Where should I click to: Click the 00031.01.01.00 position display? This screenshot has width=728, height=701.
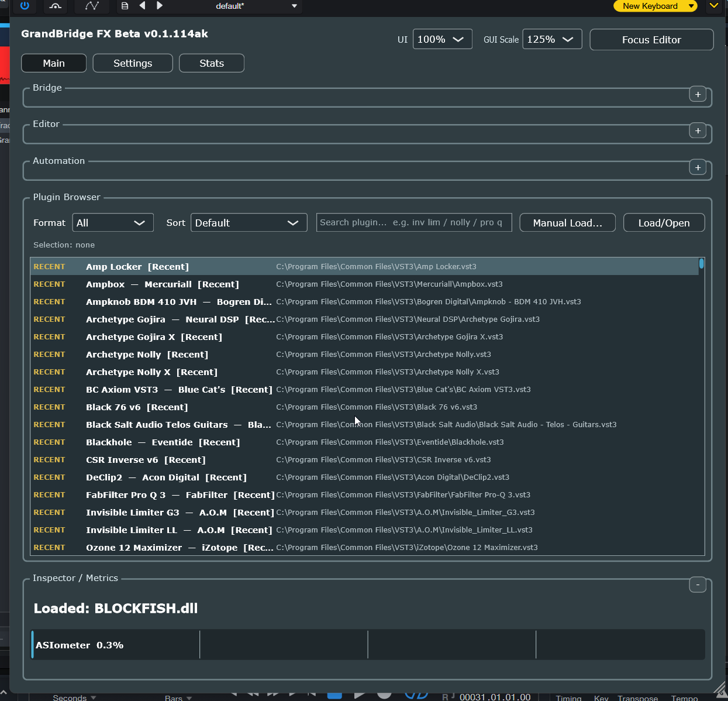[495, 697]
